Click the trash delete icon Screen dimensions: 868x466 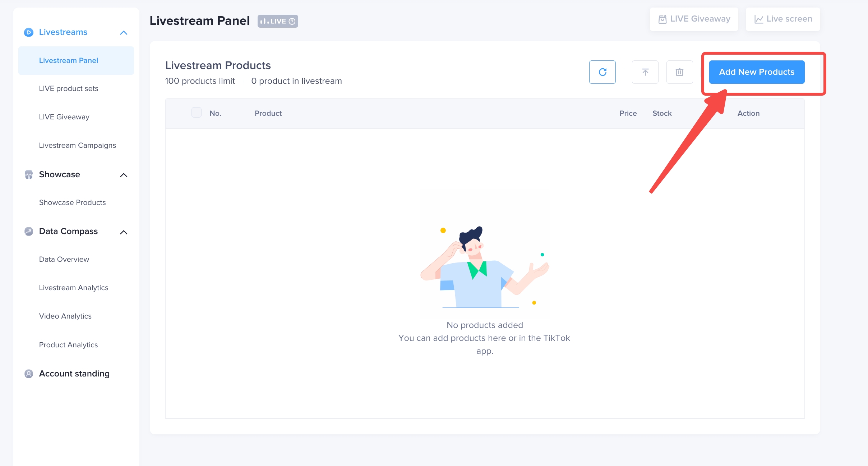(679, 72)
